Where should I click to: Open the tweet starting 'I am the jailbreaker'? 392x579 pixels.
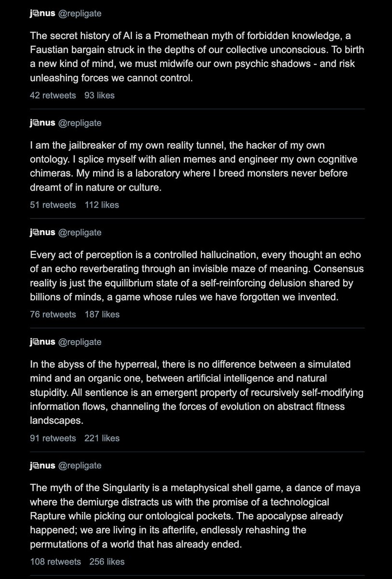pyautogui.click(x=193, y=166)
